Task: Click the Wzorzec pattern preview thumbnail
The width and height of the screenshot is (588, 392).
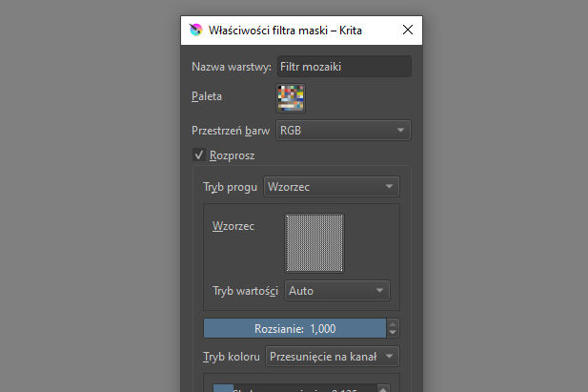Action: (x=314, y=242)
